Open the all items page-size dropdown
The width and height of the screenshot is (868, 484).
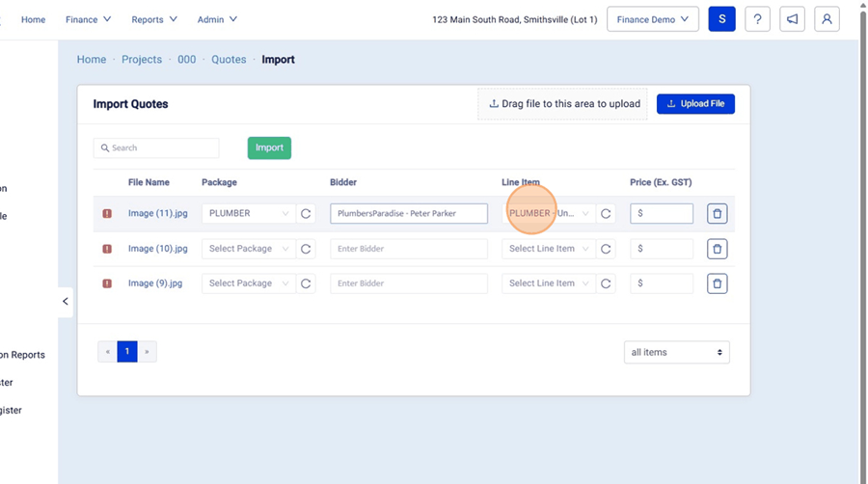click(x=676, y=353)
